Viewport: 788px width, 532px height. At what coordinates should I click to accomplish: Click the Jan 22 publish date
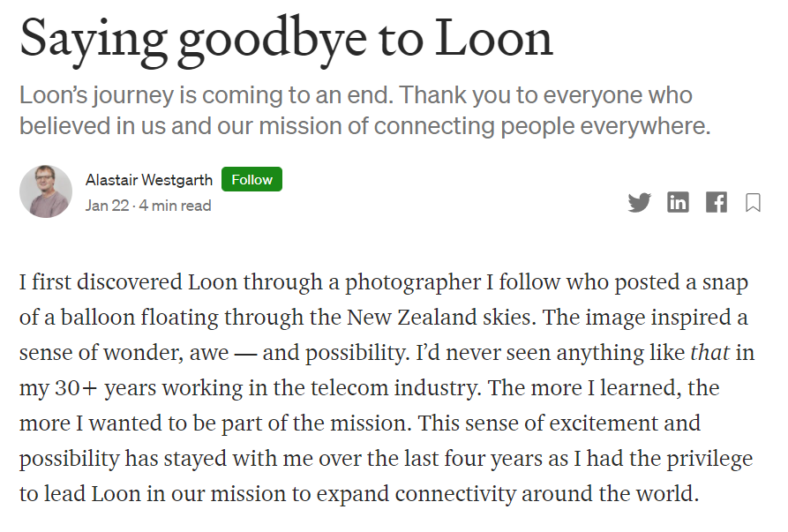click(x=107, y=206)
